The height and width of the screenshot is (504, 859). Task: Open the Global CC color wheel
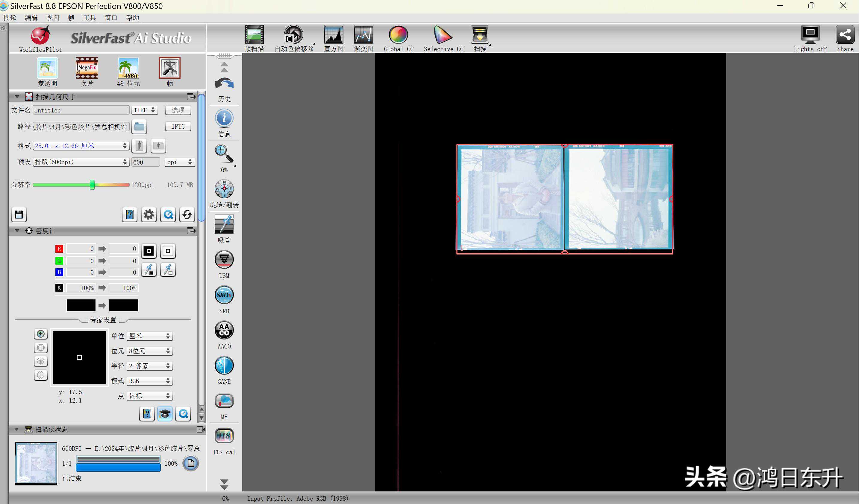click(x=398, y=35)
